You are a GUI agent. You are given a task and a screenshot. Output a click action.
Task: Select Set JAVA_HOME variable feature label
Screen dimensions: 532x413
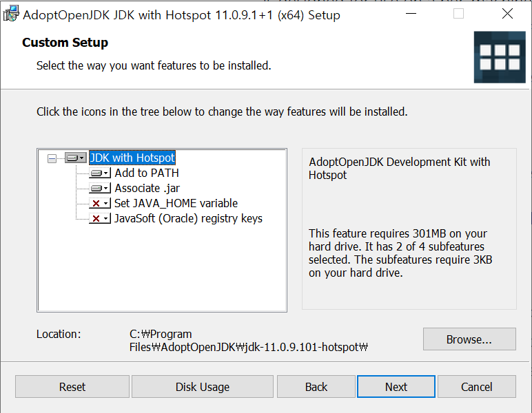coord(176,203)
